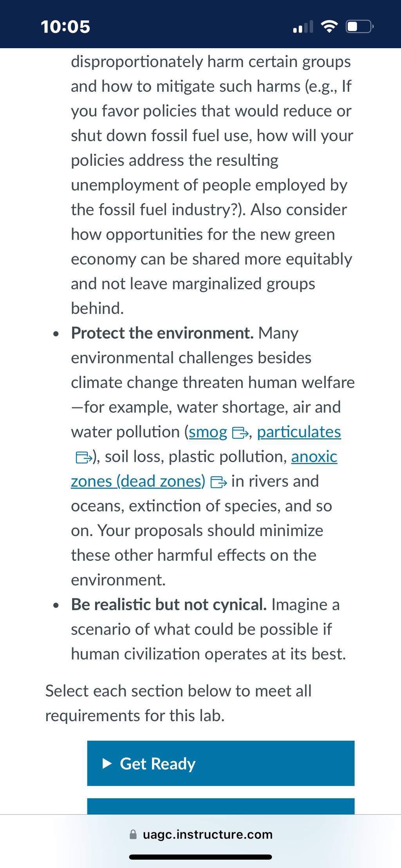
Task: Tap the home indicator bar
Action: 200,857
